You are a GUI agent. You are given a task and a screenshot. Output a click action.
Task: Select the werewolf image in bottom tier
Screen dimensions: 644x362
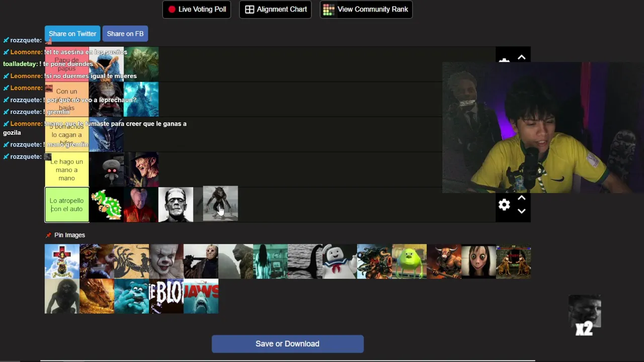[220, 204]
